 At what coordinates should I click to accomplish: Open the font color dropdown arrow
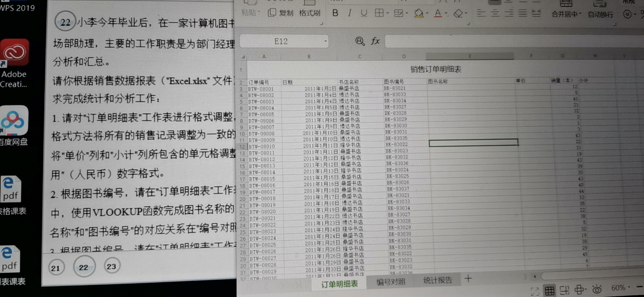point(446,14)
